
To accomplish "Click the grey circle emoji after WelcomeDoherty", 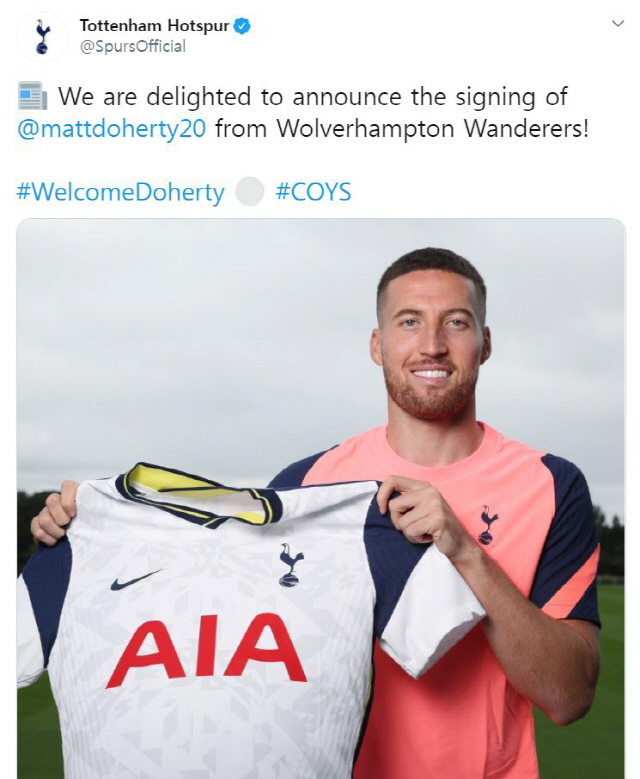I will coord(249,191).
